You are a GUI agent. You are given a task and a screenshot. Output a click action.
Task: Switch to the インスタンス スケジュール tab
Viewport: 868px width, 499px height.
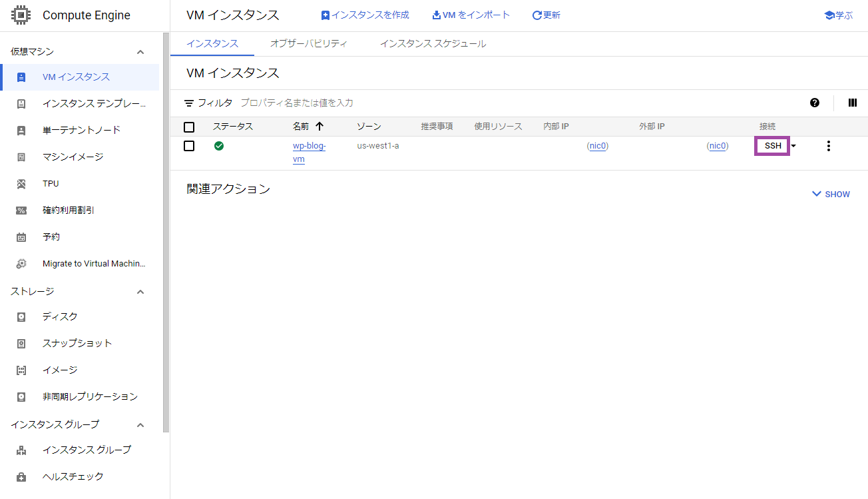[x=433, y=43]
